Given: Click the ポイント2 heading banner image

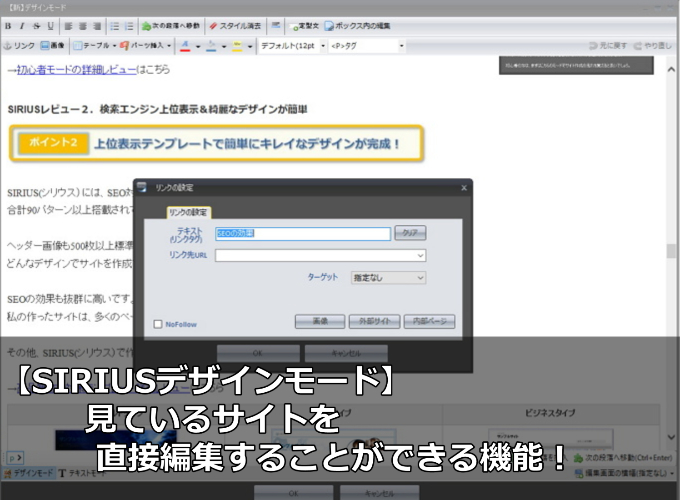Looking at the screenshot, I should [216, 144].
